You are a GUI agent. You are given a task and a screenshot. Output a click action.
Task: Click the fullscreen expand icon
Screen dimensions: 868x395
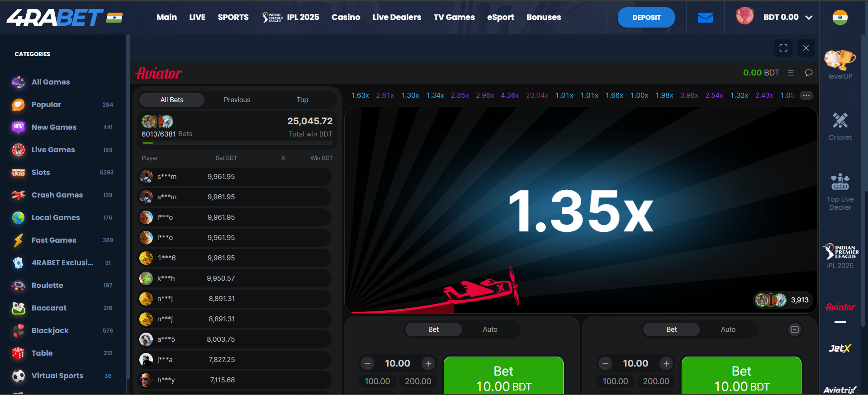coord(783,48)
